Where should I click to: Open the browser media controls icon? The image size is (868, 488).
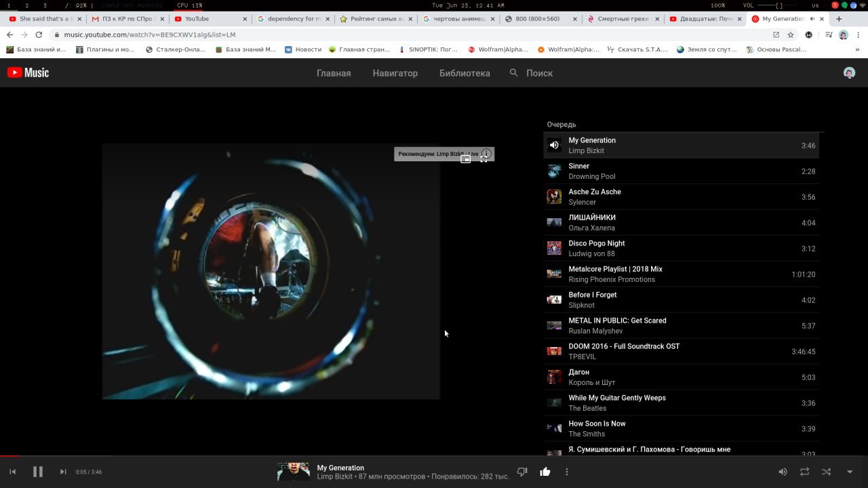(827, 35)
